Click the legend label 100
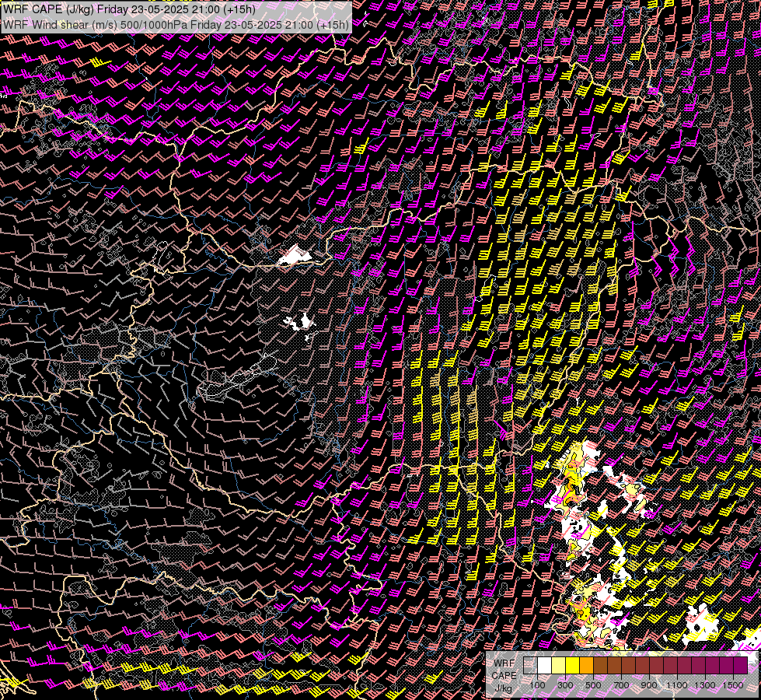The image size is (761, 700). pos(537,685)
